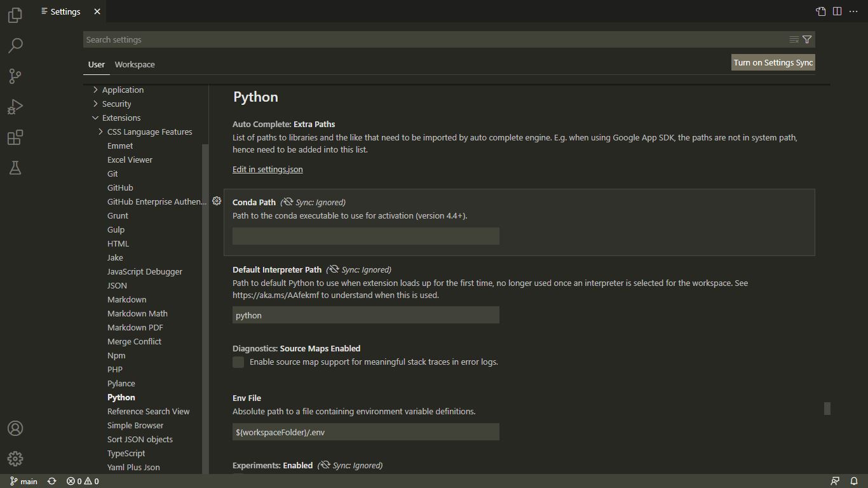Open More Actions ellipsis menu
The image size is (868, 488).
853,11
